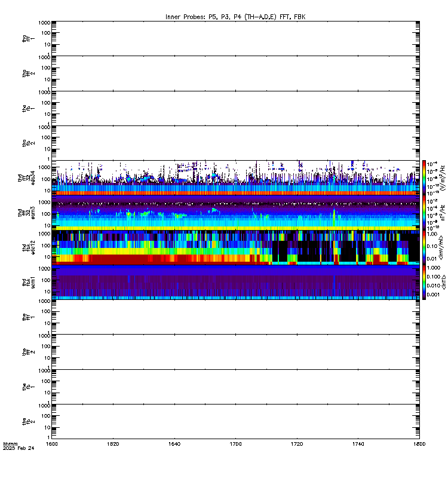
Task: Click the '0.10' tick on the <|mV/m|> color bar
Action: (x=432, y=246)
